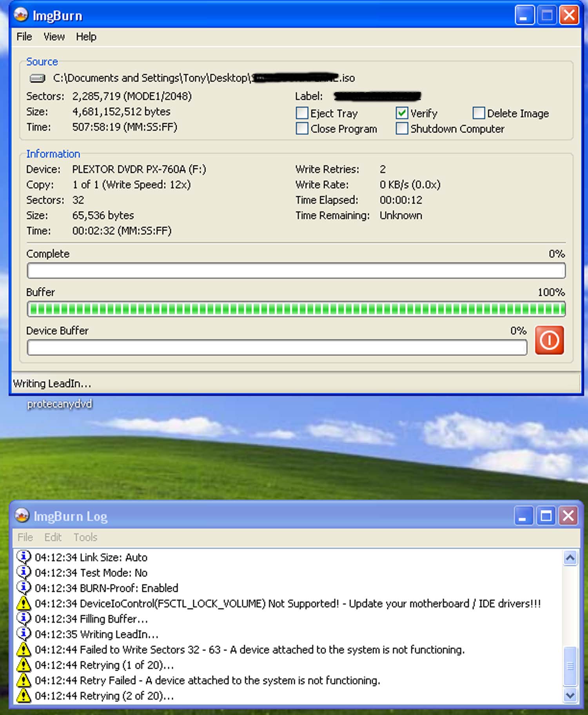
Task: Click the Writing LeadIn status bar text
Action: coord(52,383)
